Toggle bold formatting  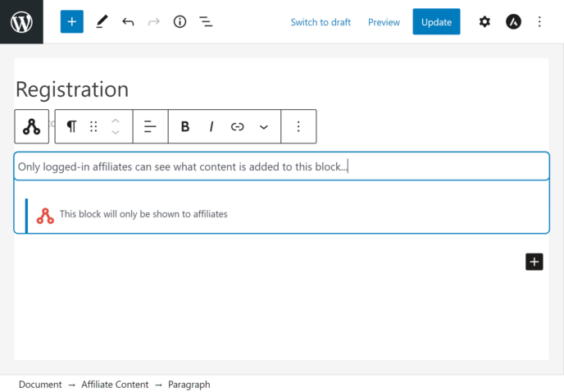(x=185, y=126)
